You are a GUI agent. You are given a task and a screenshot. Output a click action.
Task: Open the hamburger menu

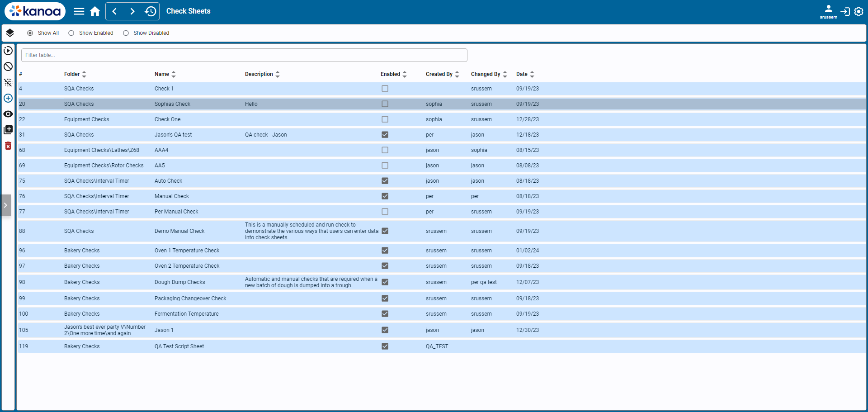tap(79, 11)
